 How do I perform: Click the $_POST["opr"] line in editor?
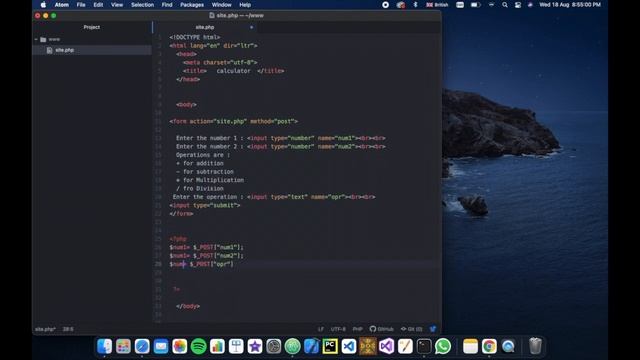pos(202,264)
